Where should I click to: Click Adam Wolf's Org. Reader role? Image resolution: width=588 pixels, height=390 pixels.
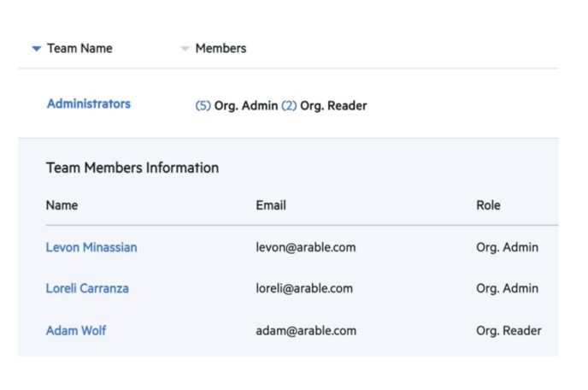pyautogui.click(x=509, y=331)
